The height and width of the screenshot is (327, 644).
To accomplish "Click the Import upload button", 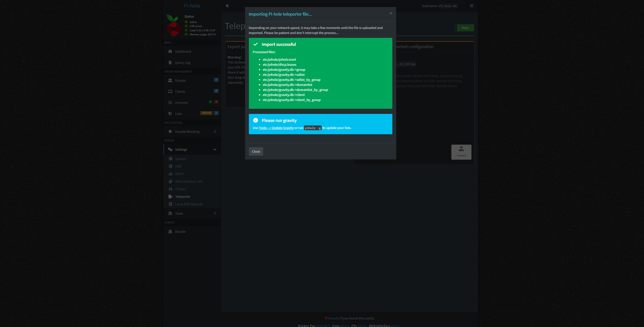I will pos(461,152).
